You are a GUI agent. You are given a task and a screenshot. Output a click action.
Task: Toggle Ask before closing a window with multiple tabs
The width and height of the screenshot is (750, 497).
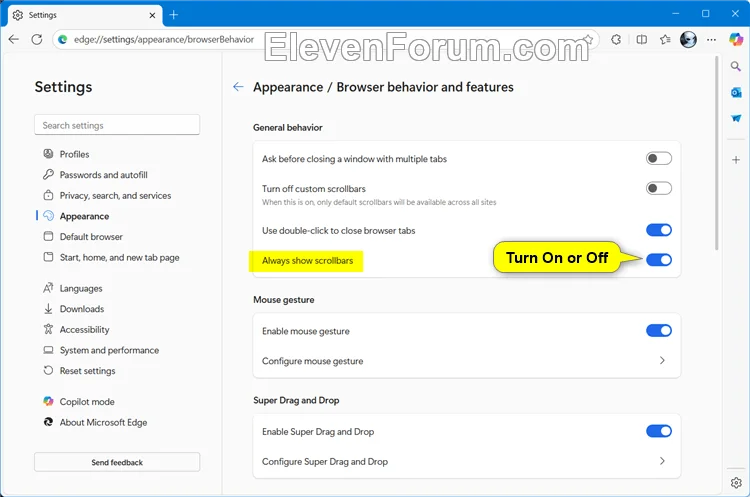[659, 158]
